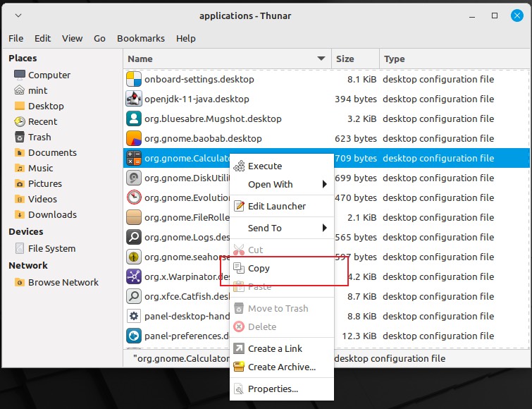Open the Help menu
The height and width of the screenshot is (409, 532).
click(x=185, y=38)
